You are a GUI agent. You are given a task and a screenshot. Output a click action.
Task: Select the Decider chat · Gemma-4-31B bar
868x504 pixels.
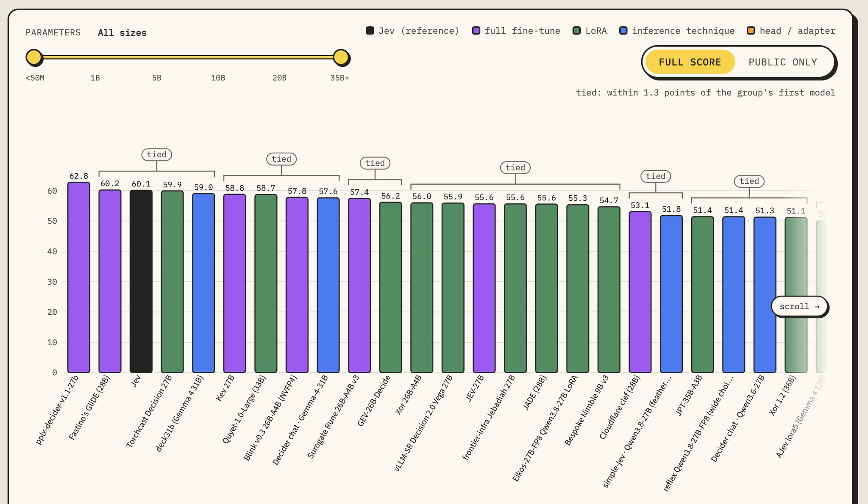coord(328,285)
